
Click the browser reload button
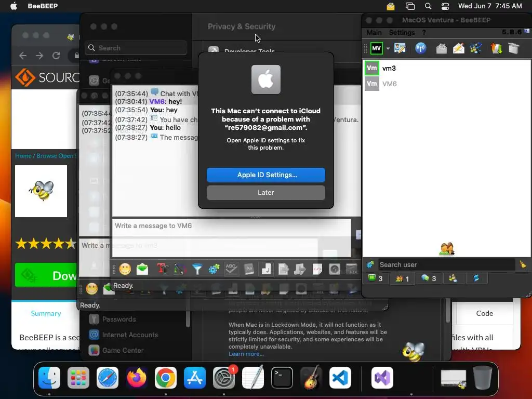tap(56, 56)
